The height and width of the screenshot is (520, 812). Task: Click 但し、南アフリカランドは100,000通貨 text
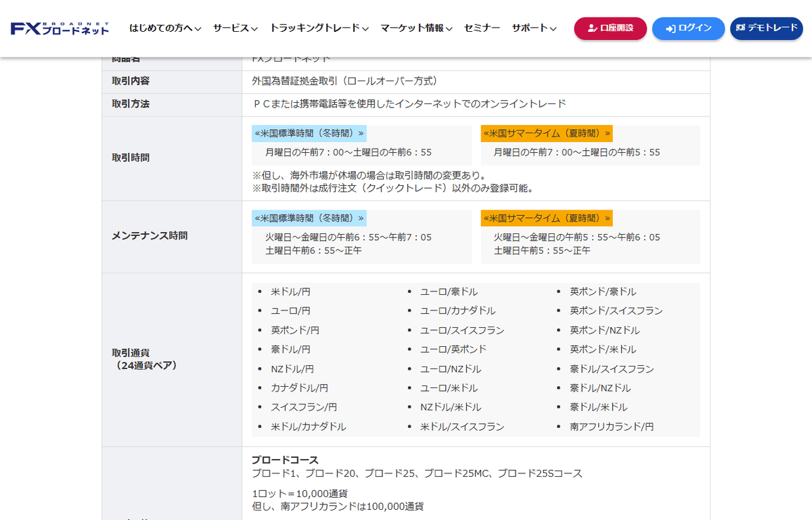(x=338, y=506)
